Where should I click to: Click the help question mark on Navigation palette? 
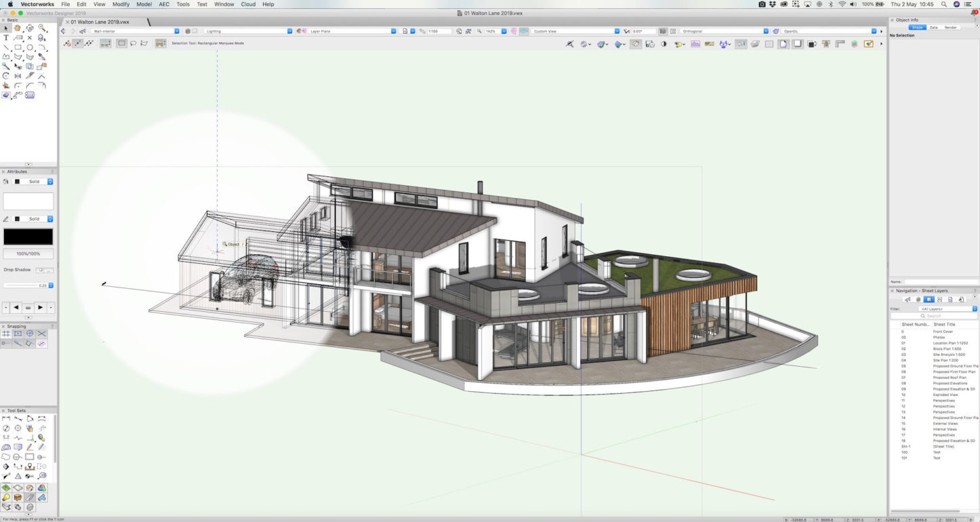pos(975,290)
